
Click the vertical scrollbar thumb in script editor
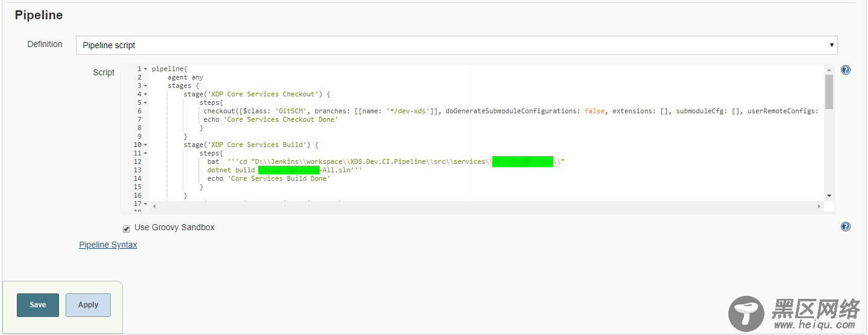coord(829,92)
